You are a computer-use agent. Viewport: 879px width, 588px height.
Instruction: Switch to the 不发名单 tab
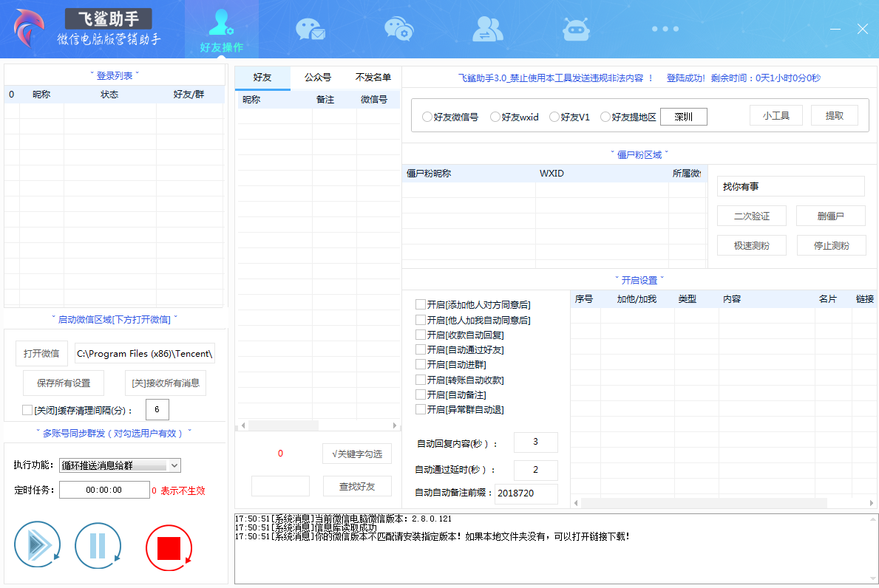point(373,78)
